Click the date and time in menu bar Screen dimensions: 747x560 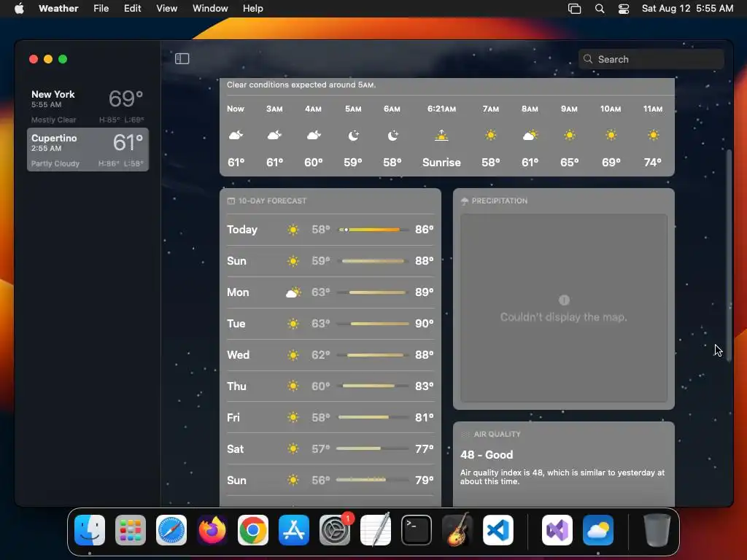point(687,9)
